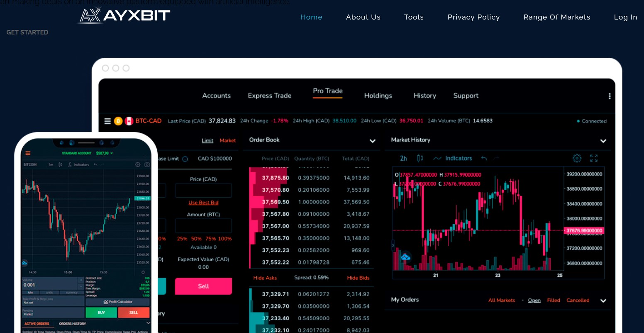Go to the Home page in site navigation

[311, 17]
